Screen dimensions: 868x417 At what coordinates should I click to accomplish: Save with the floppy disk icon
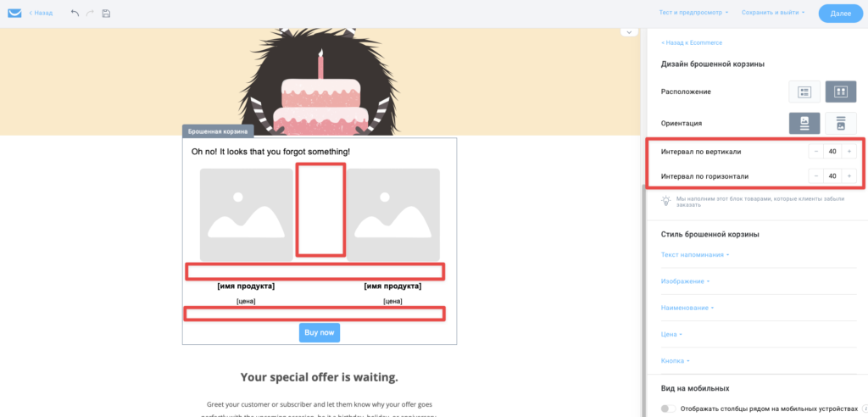click(x=106, y=13)
